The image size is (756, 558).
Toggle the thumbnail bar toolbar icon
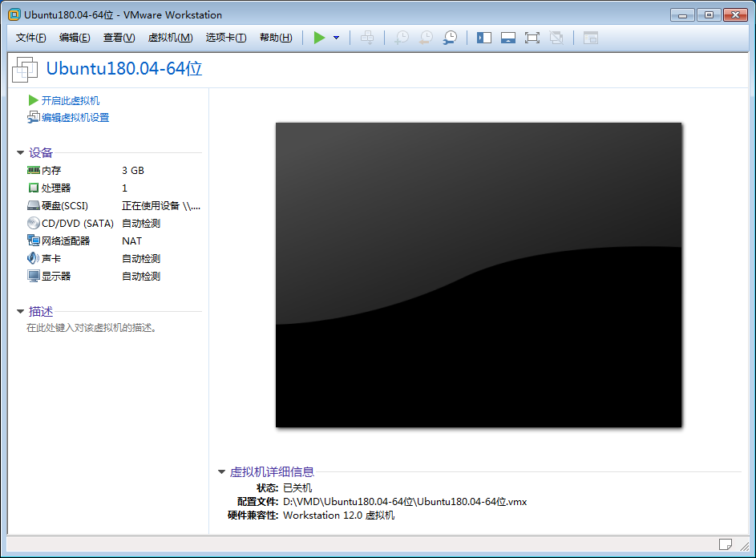pos(508,38)
